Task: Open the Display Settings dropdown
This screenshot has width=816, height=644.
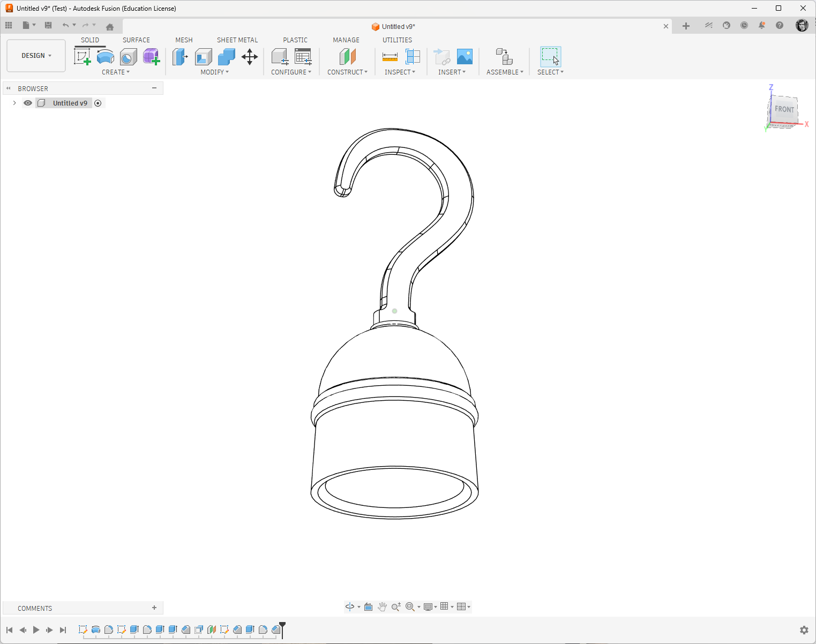Action: click(x=430, y=606)
